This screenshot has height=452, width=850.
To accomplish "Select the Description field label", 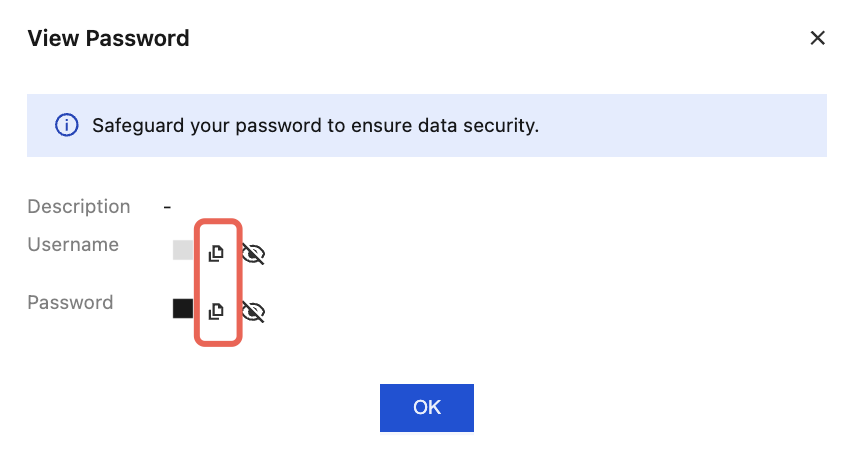I will point(79,207).
